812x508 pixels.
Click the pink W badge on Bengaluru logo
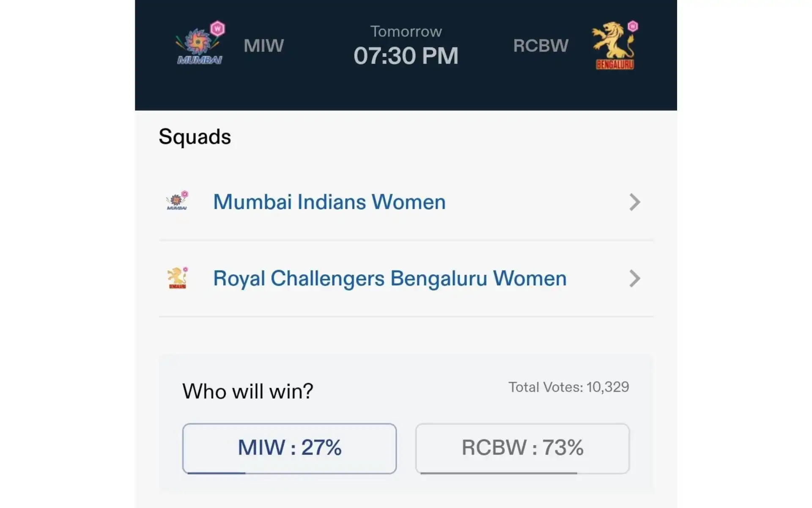tap(633, 26)
